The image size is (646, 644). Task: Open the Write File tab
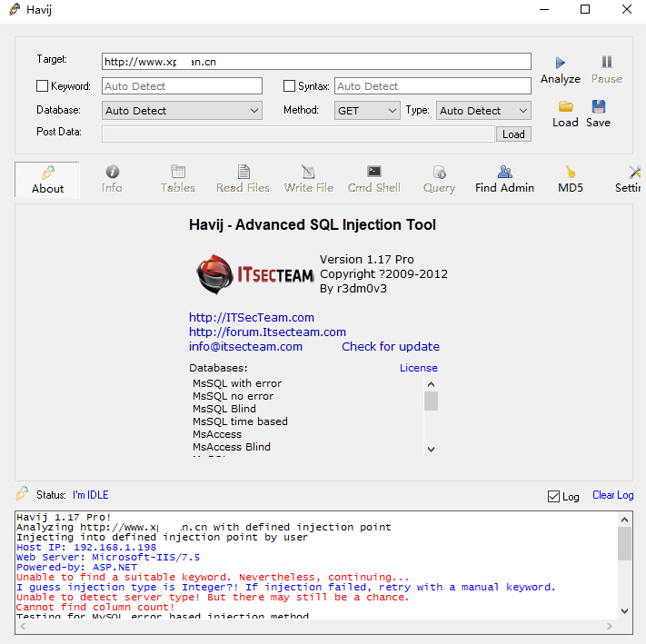[x=309, y=180]
